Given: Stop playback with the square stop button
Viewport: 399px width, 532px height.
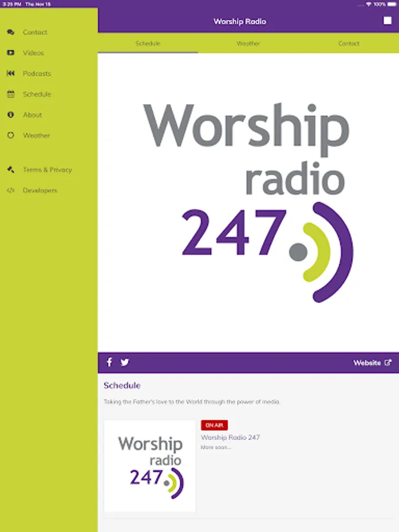Looking at the screenshot, I should click(387, 21).
